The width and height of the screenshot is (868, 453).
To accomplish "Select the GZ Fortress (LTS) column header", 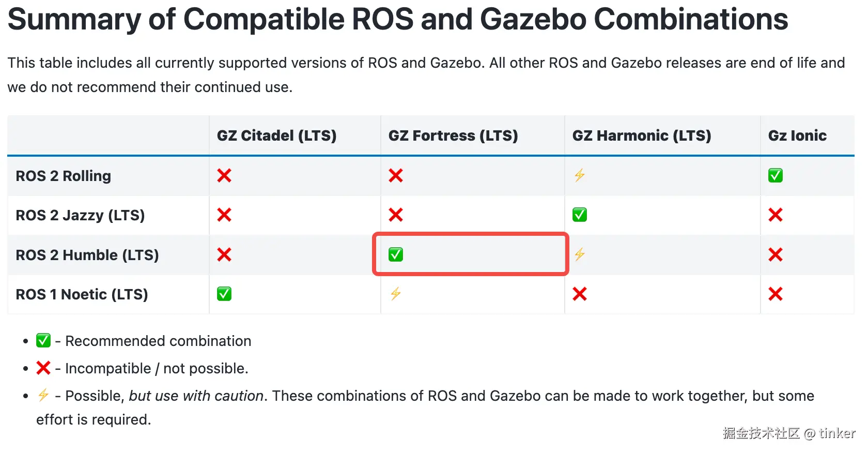I will click(x=453, y=135).
